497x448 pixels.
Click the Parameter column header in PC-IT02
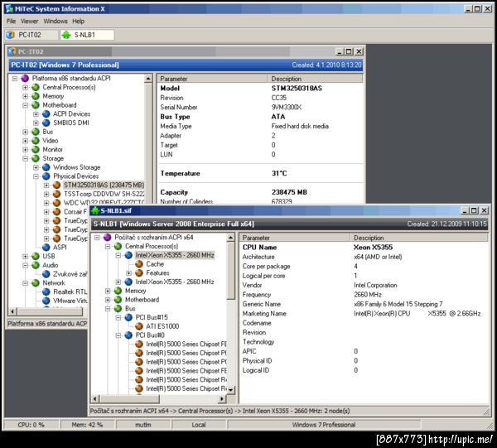(x=212, y=79)
